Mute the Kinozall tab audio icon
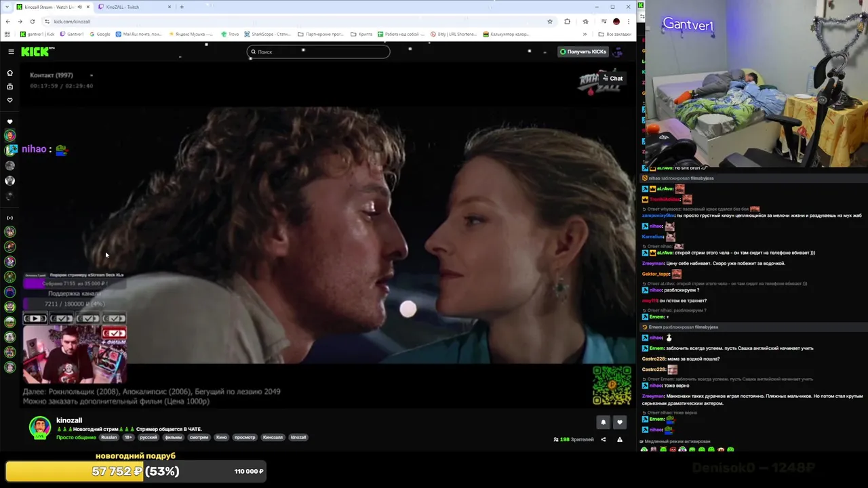This screenshot has height=488, width=868. pyautogui.click(x=79, y=7)
